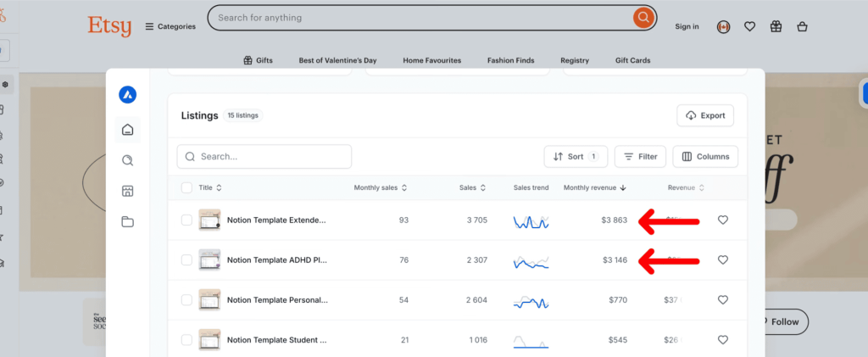
Task: Click the $770 monthly revenue value
Action: click(x=618, y=300)
